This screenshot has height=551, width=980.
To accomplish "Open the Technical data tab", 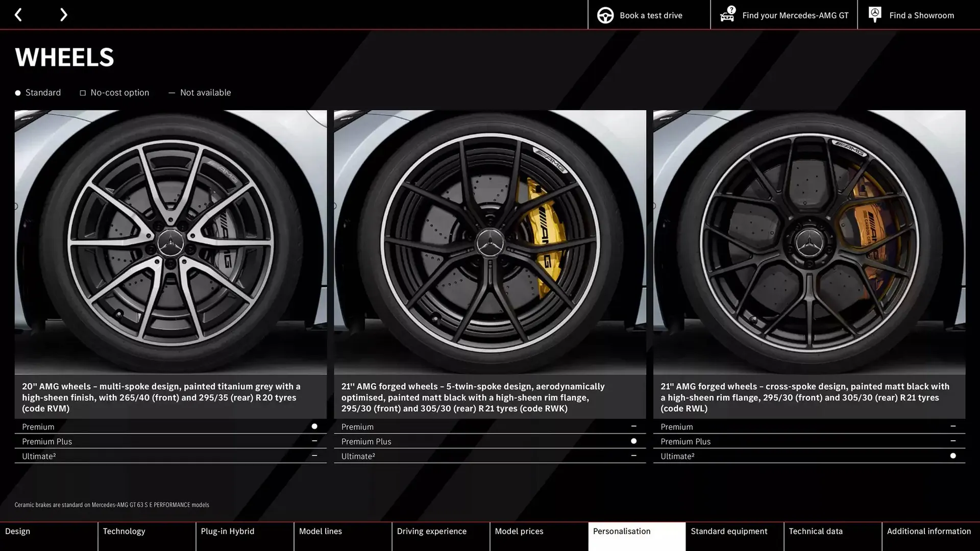I will point(832,536).
